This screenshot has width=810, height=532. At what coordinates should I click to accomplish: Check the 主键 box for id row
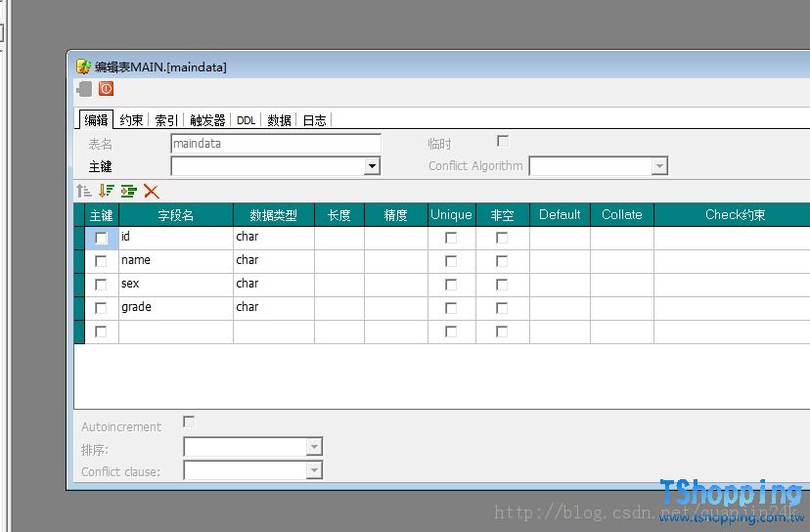[102, 238]
